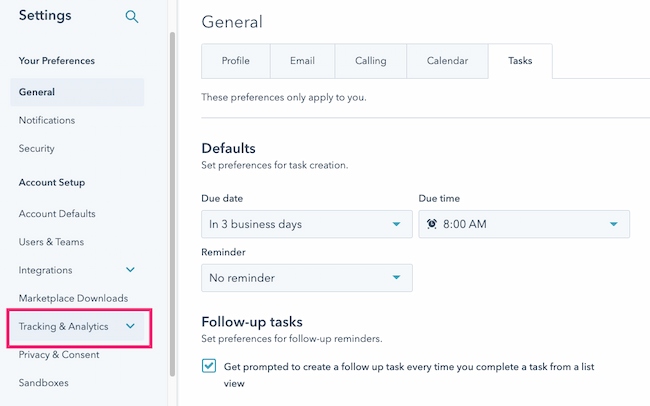Open Notifications in the sidebar

(47, 120)
